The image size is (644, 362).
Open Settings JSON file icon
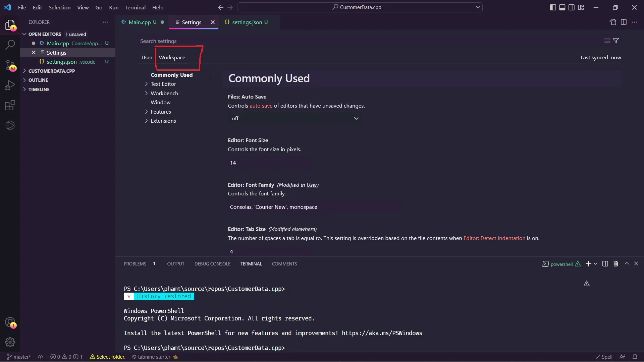[x=613, y=22]
